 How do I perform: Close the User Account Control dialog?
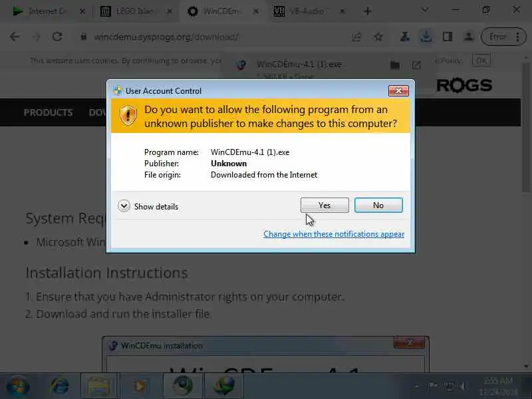click(398, 90)
